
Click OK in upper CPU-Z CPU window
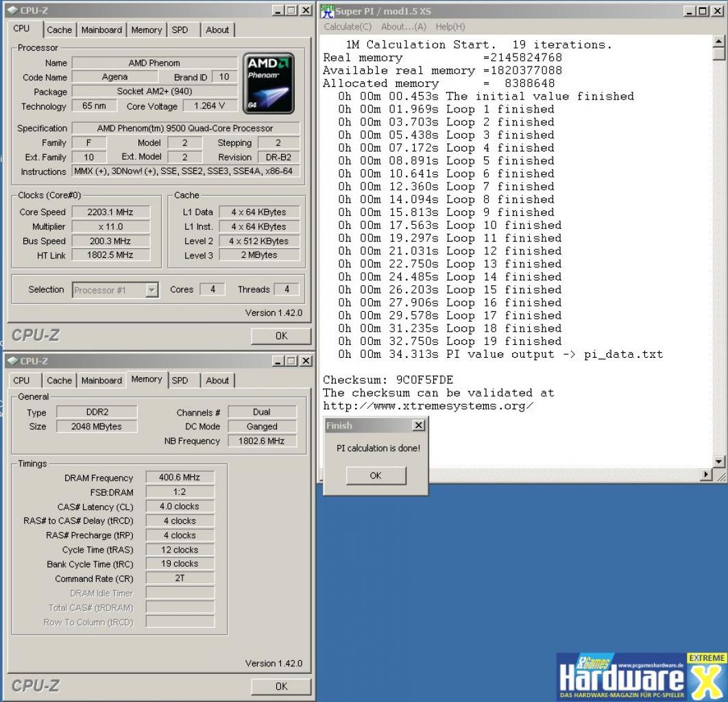coord(281,336)
